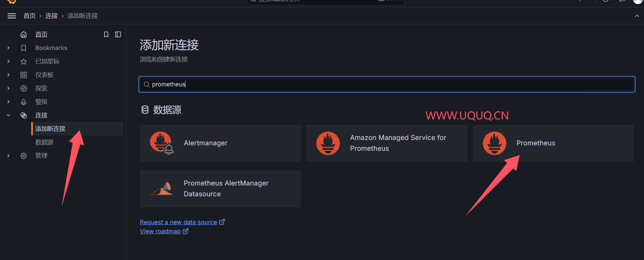Open Request a new data source link
644x260 pixels.
(178, 222)
